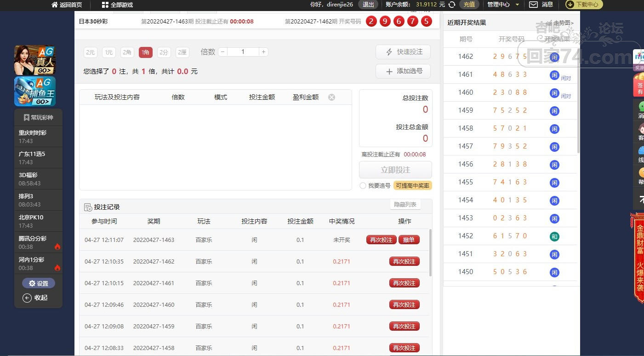
Task: Click the 未开奖 status in the 1463 row
Action: 342,240
